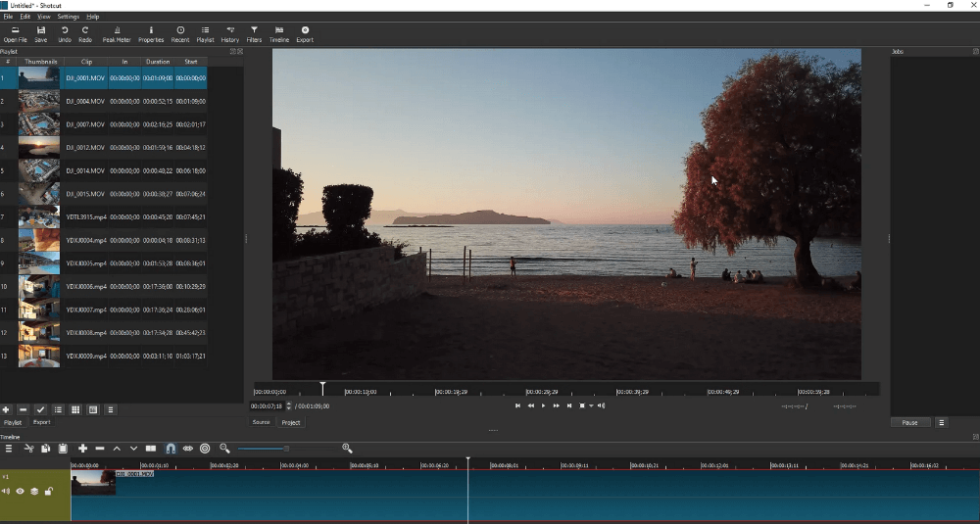This screenshot has height=524, width=980.
Task: Click the current timecode spinner arrows
Action: (x=289, y=405)
